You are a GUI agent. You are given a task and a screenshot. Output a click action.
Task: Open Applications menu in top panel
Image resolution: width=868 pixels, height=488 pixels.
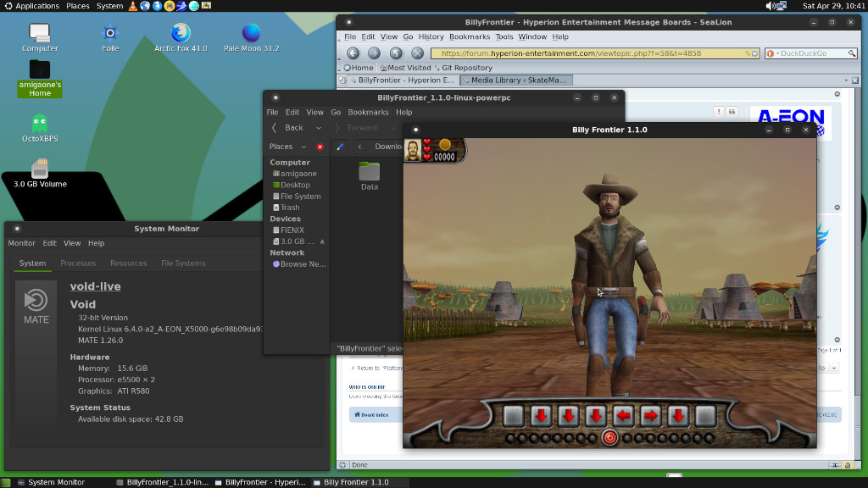point(31,6)
